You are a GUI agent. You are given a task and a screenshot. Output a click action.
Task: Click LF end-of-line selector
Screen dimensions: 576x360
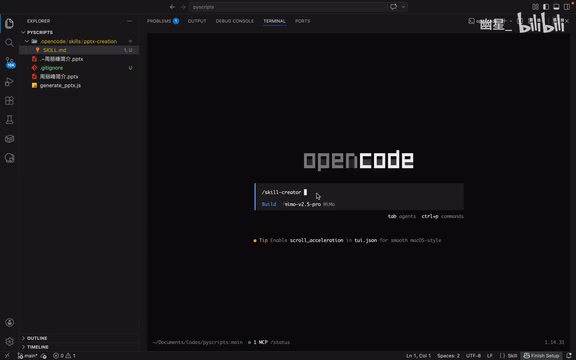click(x=490, y=356)
